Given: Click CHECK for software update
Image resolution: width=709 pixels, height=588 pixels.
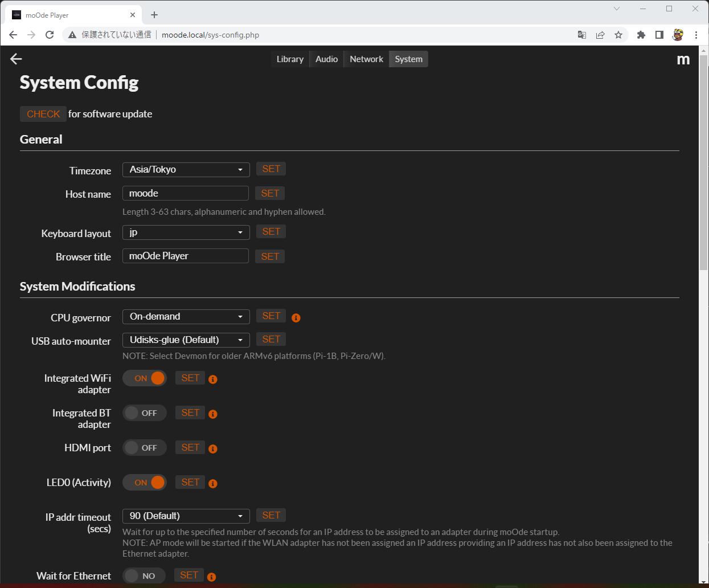Looking at the screenshot, I should [43, 114].
